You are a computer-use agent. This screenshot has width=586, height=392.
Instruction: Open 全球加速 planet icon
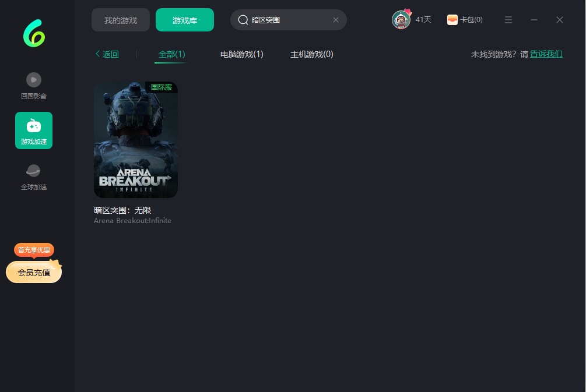(34, 171)
